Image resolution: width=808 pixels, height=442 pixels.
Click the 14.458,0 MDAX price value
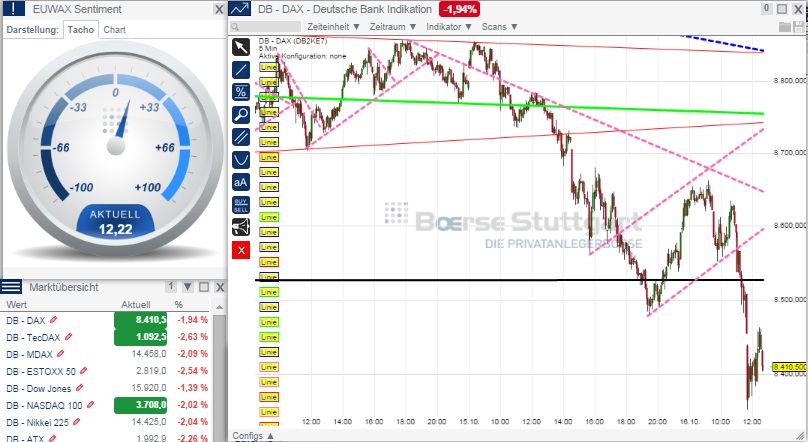149,354
